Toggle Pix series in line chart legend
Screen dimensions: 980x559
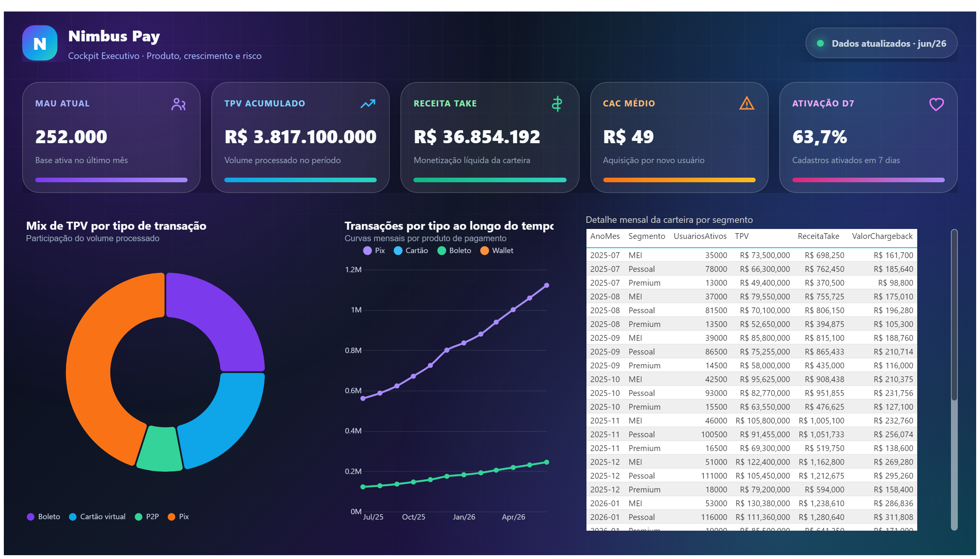tap(374, 251)
